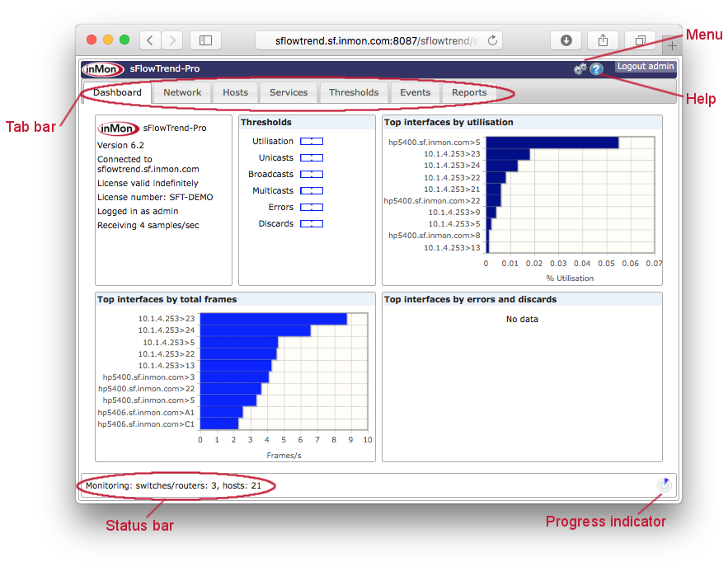728x571 pixels.
Task: Click License number: SFT-DEMO text
Action: coord(155,197)
